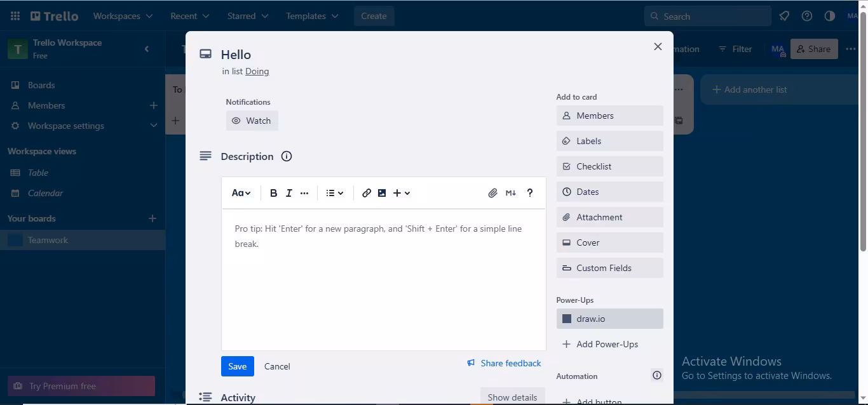
Task: Add Labels to the card
Action: pos(610,141)
